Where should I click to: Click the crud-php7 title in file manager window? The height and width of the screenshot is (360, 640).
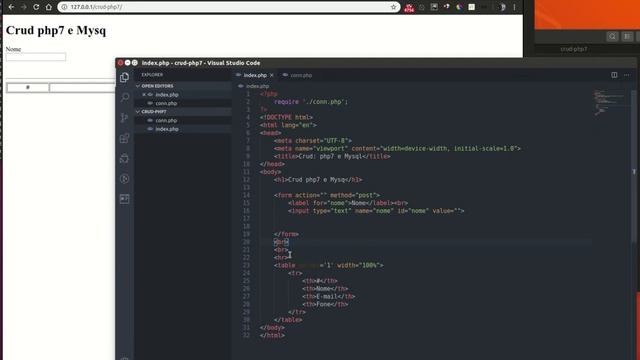pyautogui.click(x=574, y=49)
